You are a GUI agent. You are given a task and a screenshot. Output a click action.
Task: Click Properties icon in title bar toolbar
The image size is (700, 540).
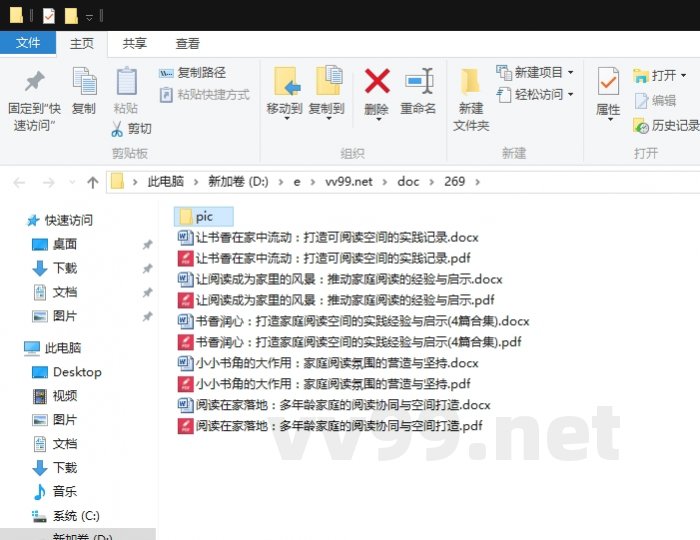(49, 16)
